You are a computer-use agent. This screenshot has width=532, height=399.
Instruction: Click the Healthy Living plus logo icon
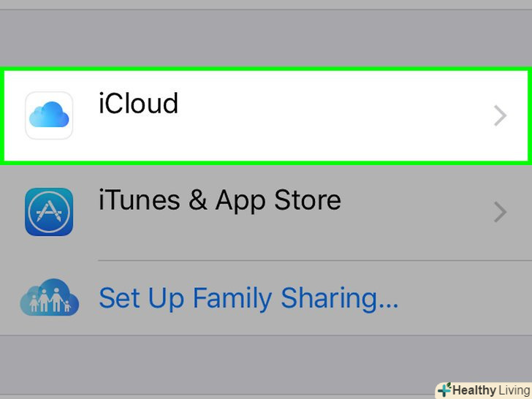444,390
